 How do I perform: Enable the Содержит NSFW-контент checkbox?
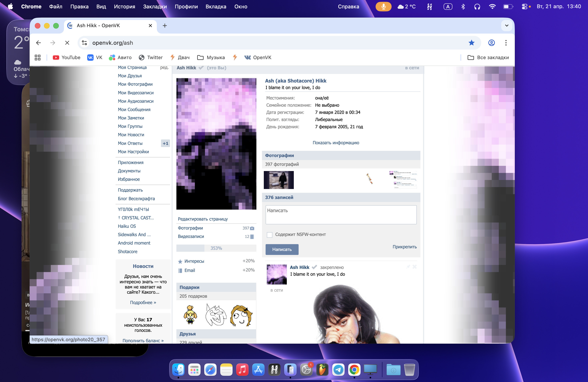pos(270,235)
